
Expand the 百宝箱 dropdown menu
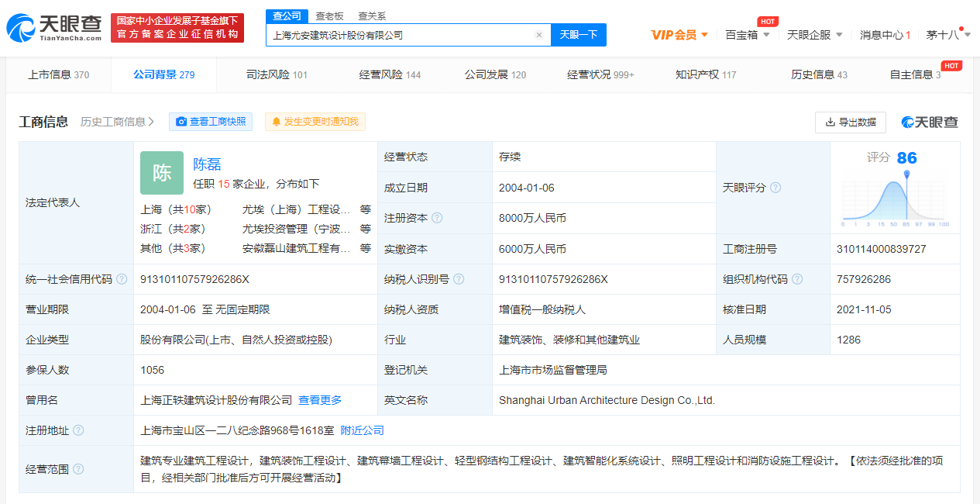click(x=747, y=35)
